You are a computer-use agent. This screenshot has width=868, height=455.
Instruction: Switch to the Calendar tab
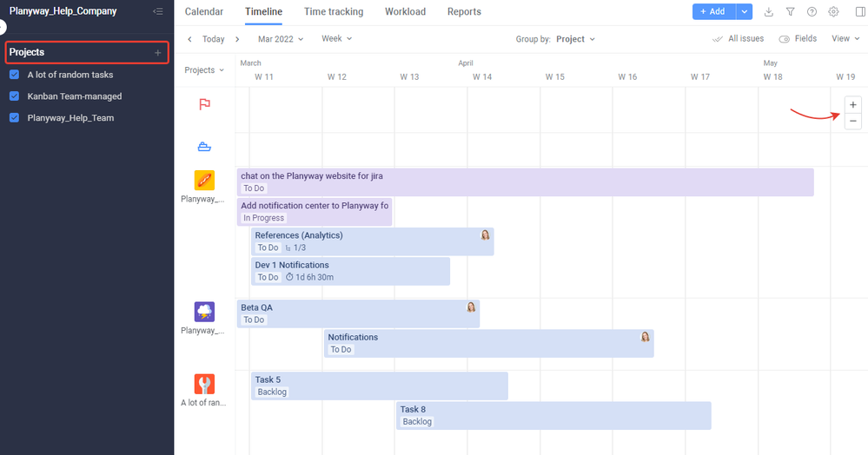pos(203,11)
